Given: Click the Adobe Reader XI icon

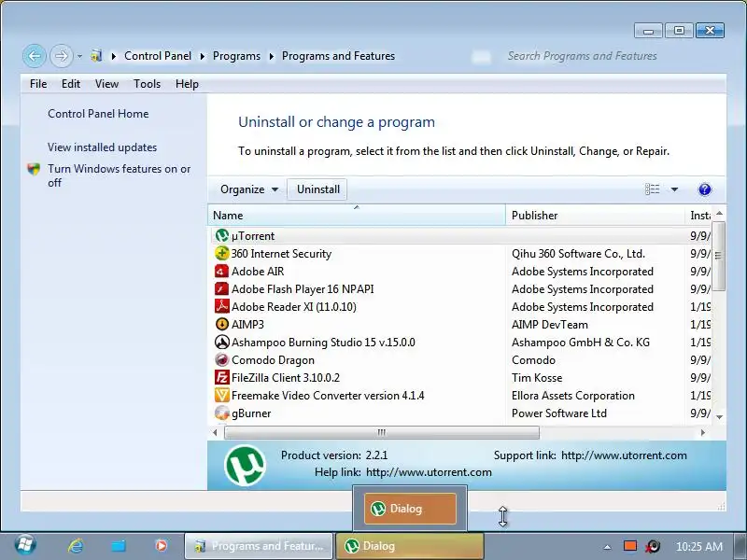Looking at the screenshot, I should coord(221,306).
